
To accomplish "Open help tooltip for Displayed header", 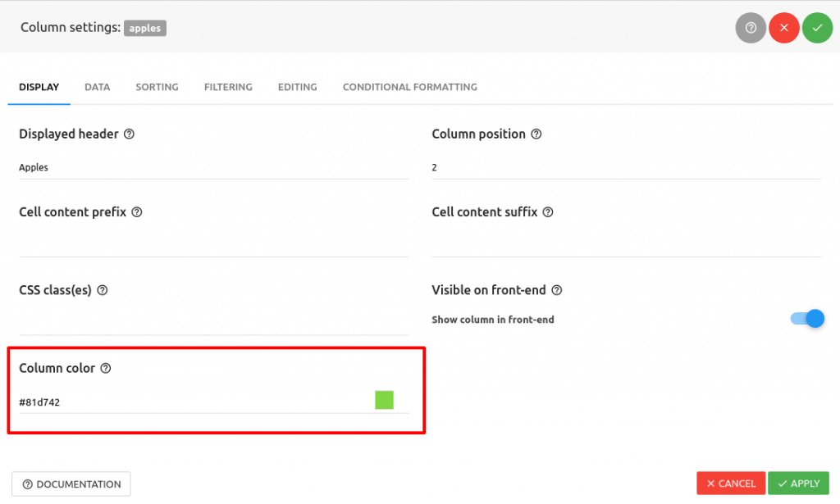I will [x=129, y=134].
